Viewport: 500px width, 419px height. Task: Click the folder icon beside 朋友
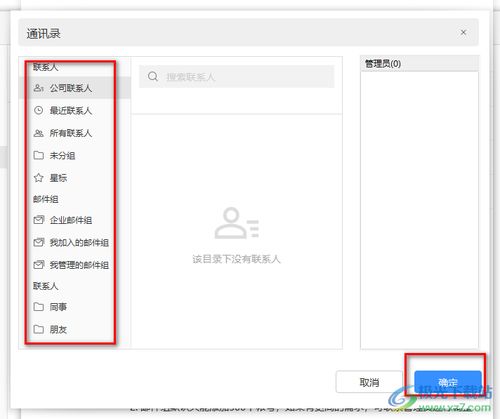pos(39,329)
